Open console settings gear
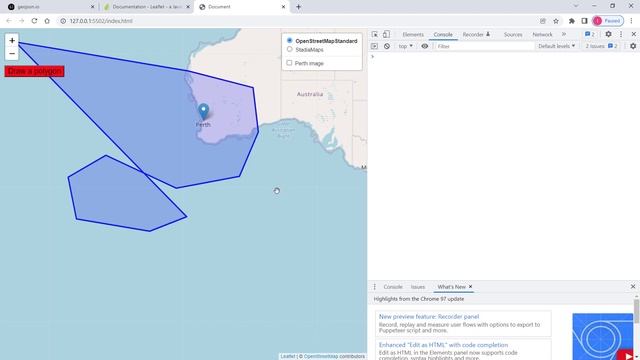The width and height of the screenshot is (640, 360). (x=633, y=46)
